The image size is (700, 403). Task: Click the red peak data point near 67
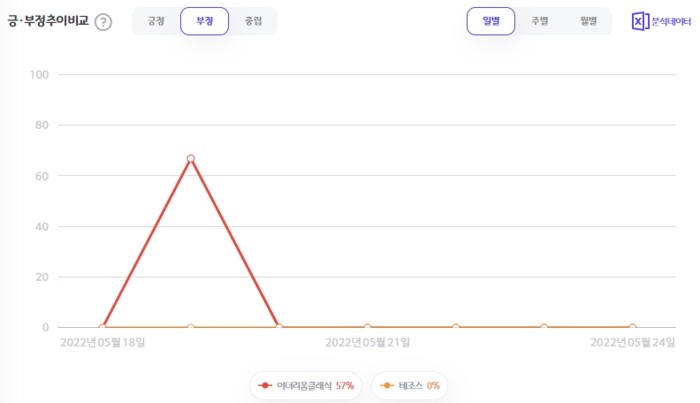tap(190, 158)
